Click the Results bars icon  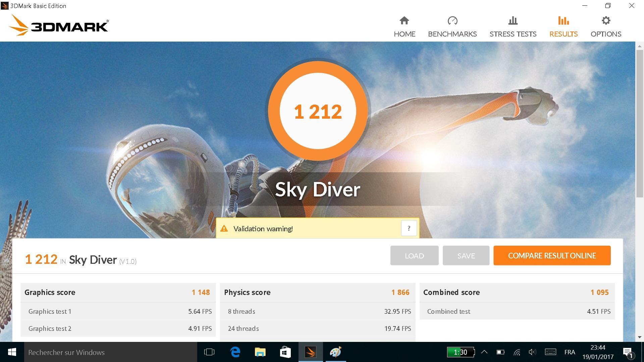click(563, 21)
